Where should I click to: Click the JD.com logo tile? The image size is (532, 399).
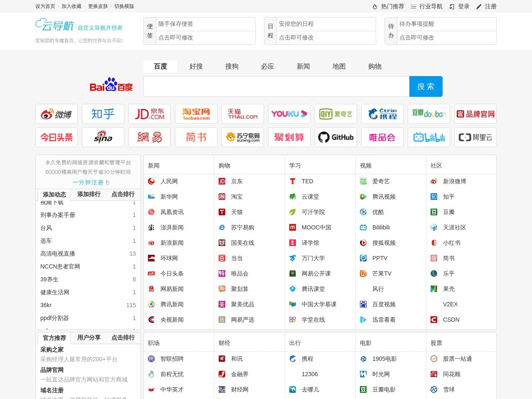point(150,114)
